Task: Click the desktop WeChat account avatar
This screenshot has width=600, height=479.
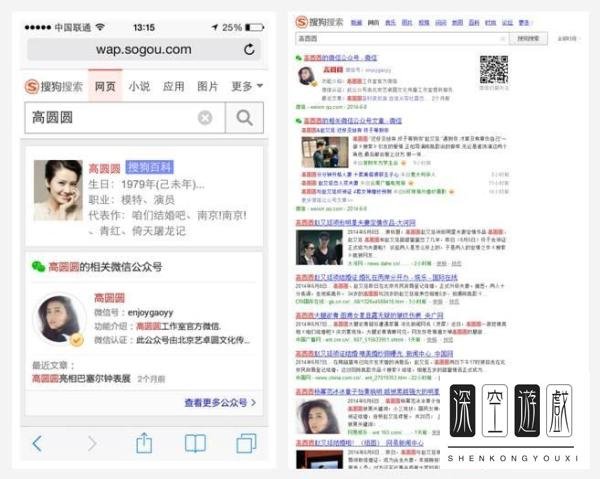Action: pyautogui.click(x=307, y=76)
